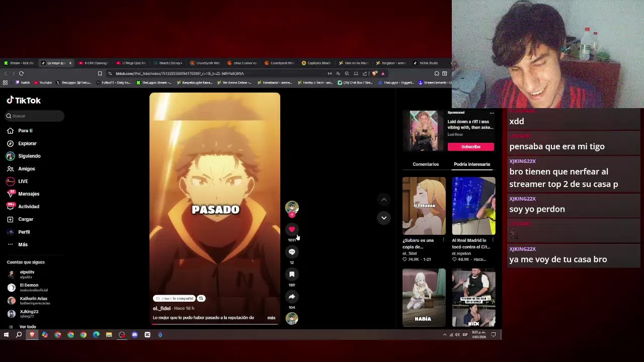Reload page with browser refresh button

pyautogui.click(x=21, y=73)
